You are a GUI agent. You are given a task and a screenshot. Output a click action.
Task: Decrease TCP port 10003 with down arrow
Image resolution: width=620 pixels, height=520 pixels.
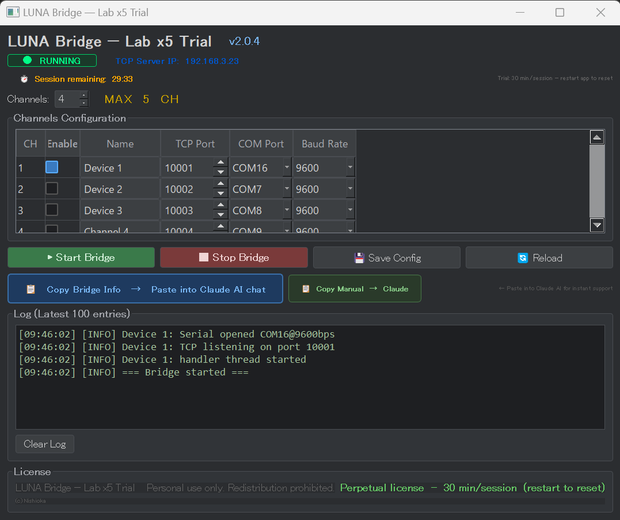tap(221, 215)
